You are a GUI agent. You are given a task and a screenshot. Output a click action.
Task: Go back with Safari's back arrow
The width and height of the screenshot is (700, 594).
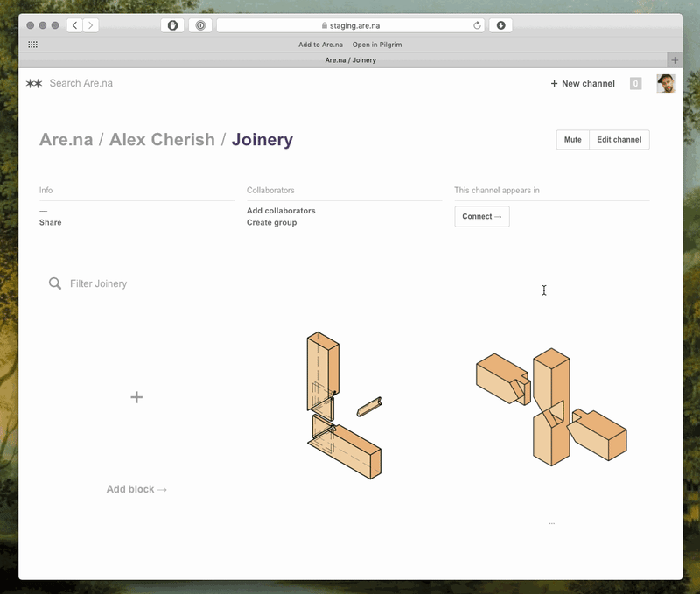74,25
